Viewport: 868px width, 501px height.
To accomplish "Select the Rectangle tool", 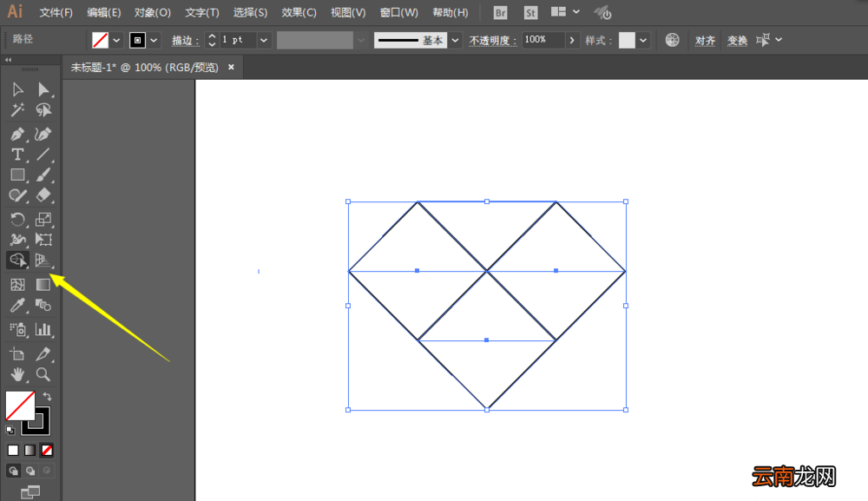I will (x=17, y=175).
